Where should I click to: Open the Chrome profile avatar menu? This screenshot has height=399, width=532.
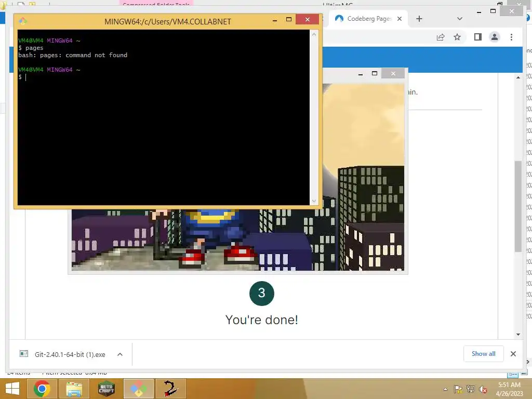click(495, 37)
